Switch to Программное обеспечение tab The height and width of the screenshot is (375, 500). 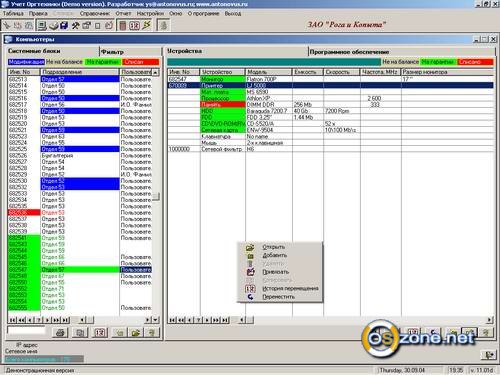pos(349,52)
